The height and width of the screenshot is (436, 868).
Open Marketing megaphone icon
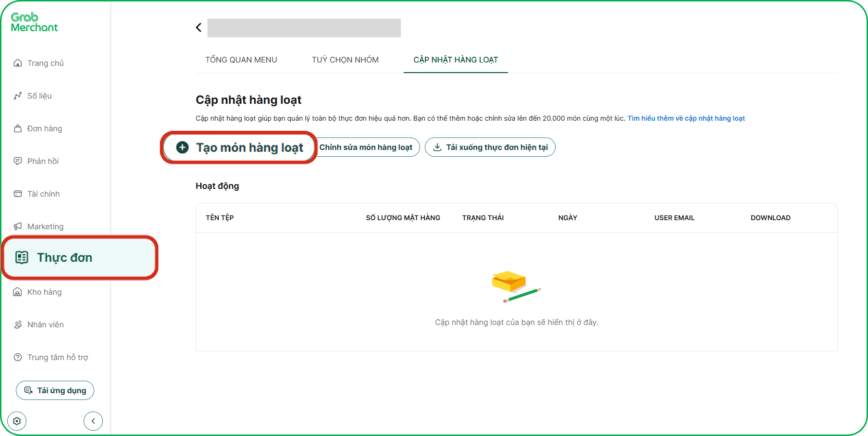tap(18, 226)
